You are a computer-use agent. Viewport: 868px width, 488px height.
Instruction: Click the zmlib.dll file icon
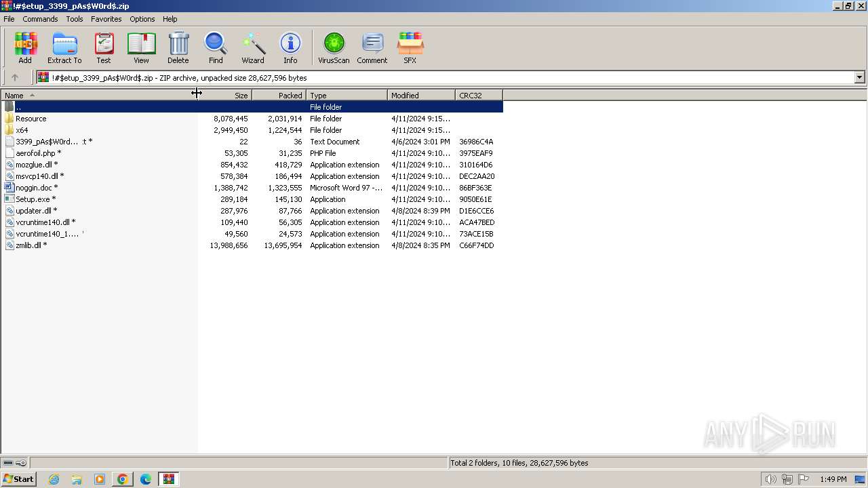coord(9,245)
